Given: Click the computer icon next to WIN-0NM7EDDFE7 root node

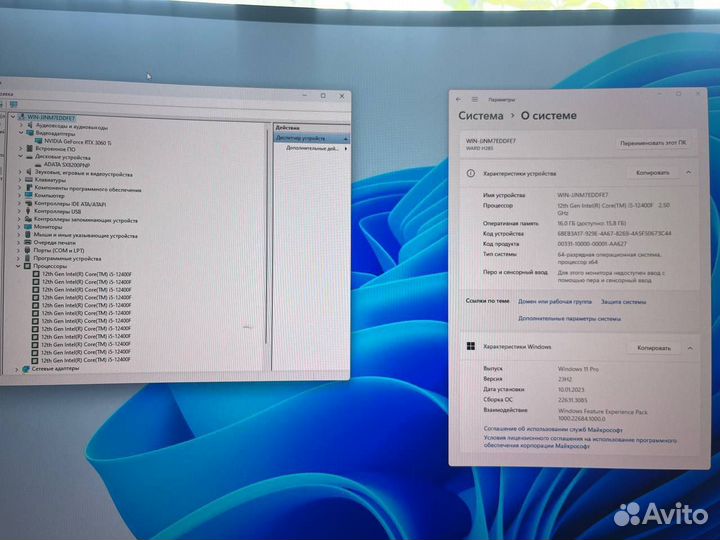Looking at the screenshot, I should tap(21, 117).
